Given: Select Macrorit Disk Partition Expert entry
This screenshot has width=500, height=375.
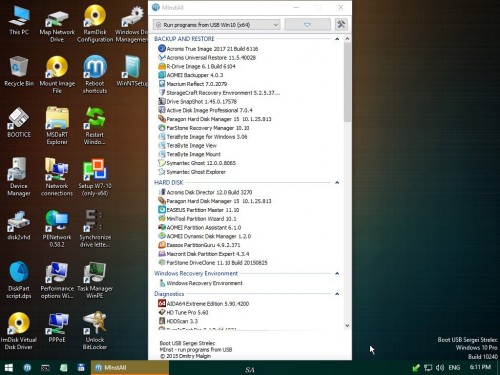Looking at the screenshot, I should [203, 254].
